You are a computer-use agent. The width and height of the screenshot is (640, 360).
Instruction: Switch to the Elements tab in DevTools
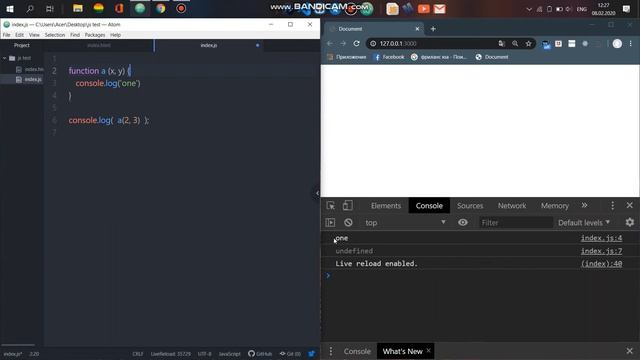pos(386,206)
